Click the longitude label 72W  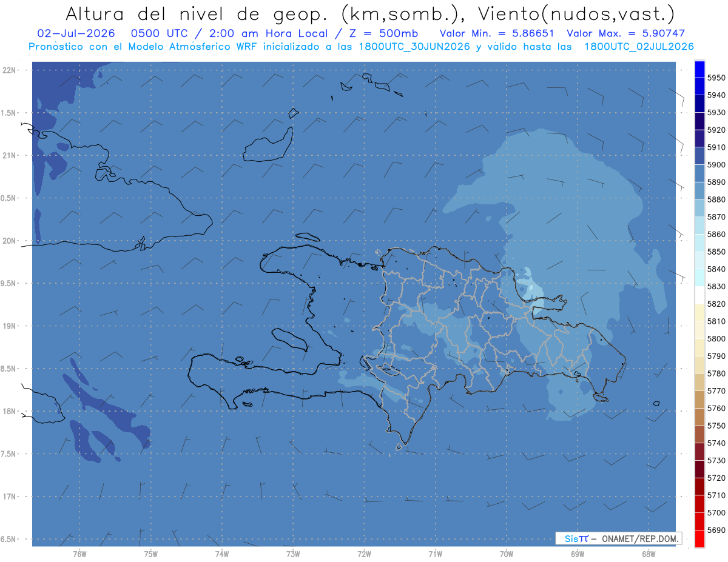point(364,554)
